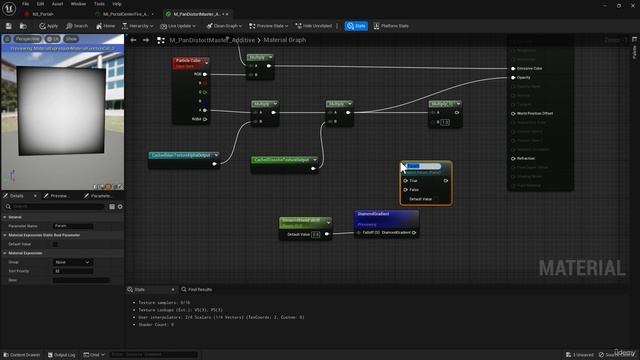This screenshot has height=360, width=640.
Task: Collapse the Particle Color node arrow
Action: click(x=207, y=63)
